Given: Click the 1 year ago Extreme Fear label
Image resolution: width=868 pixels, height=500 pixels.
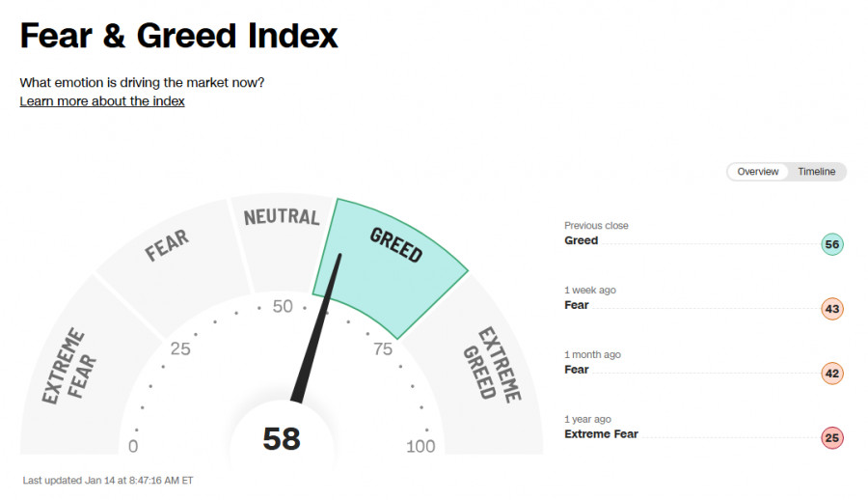Looking at the screenshot, I should point(601,434).
